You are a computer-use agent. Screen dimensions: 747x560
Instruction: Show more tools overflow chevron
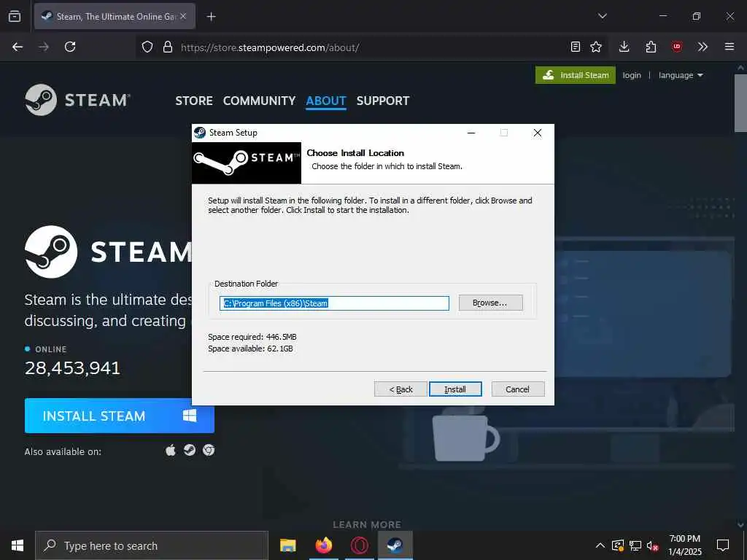pyautogui.click(x=703, y=47)
